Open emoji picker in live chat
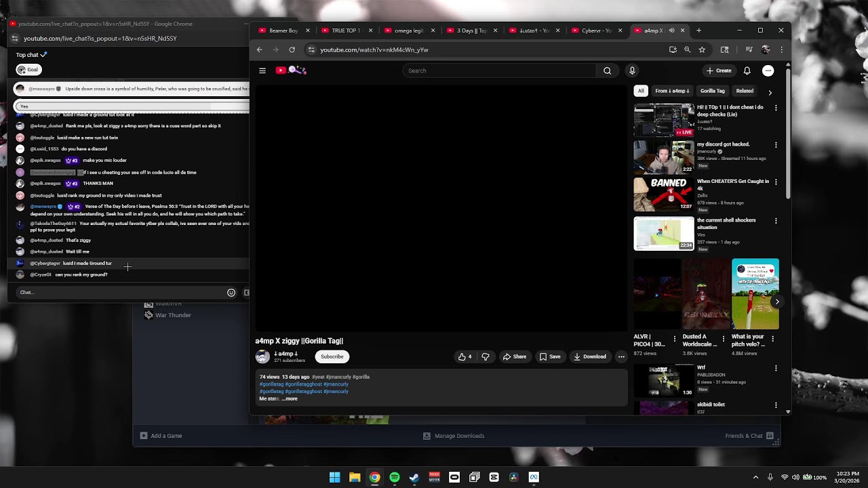Screen dimensions: 868x488 [231, 293]
